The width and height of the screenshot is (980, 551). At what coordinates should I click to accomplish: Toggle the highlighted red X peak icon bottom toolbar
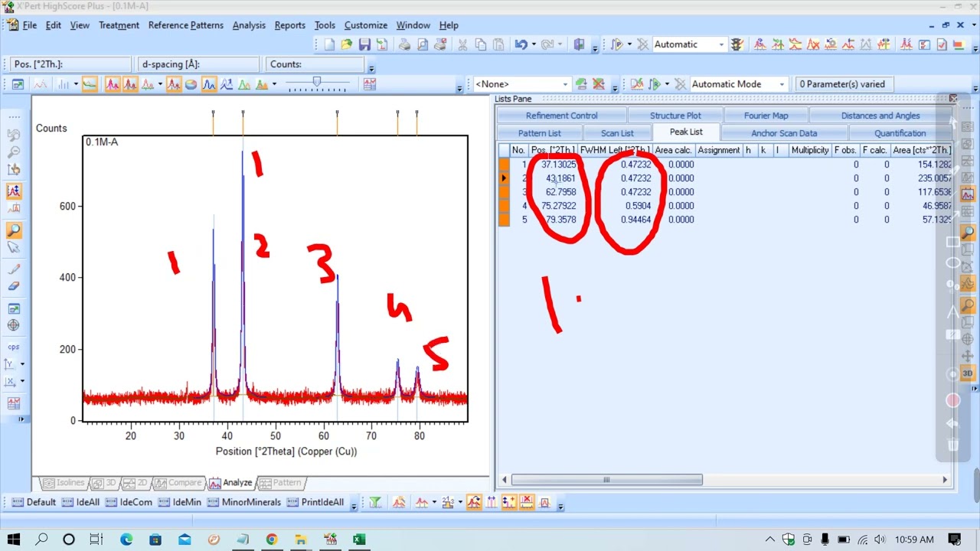point(527,503)
